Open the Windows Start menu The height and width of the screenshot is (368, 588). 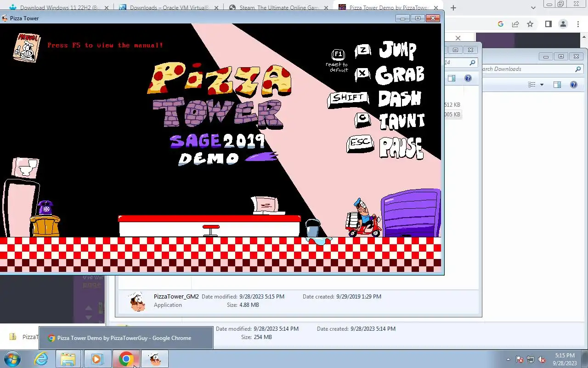pyautogui.click(x=11, y=359)
